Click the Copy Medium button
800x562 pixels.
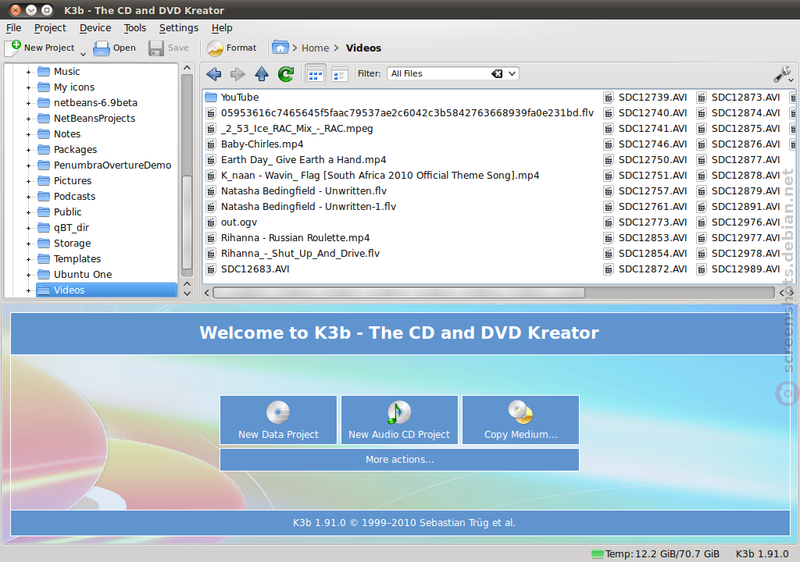520,420
